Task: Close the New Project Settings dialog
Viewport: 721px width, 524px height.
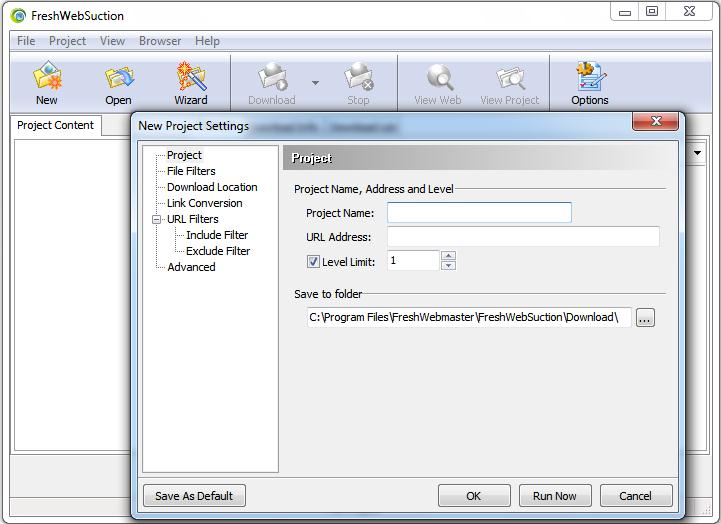Action: coord(656,121)
